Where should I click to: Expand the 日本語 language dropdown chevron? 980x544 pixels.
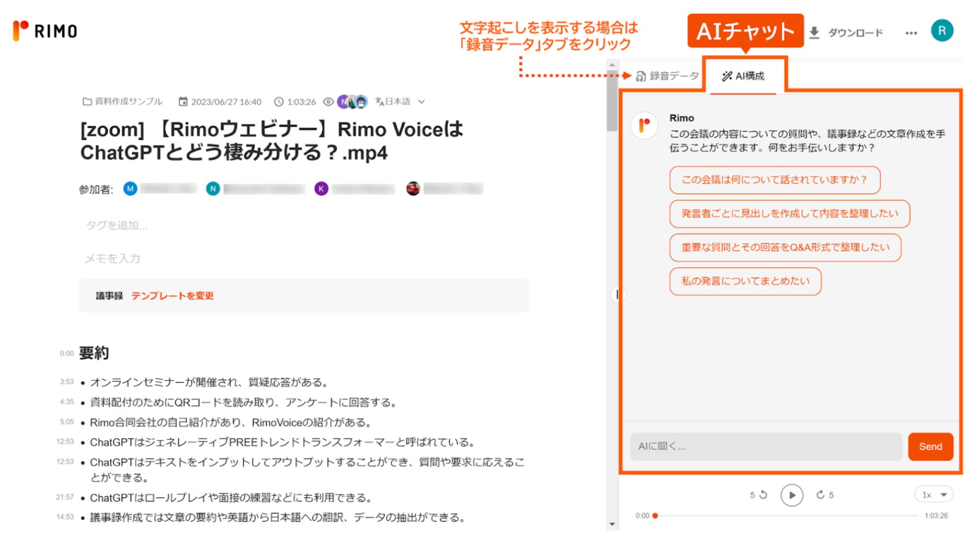tap(421, 101)
